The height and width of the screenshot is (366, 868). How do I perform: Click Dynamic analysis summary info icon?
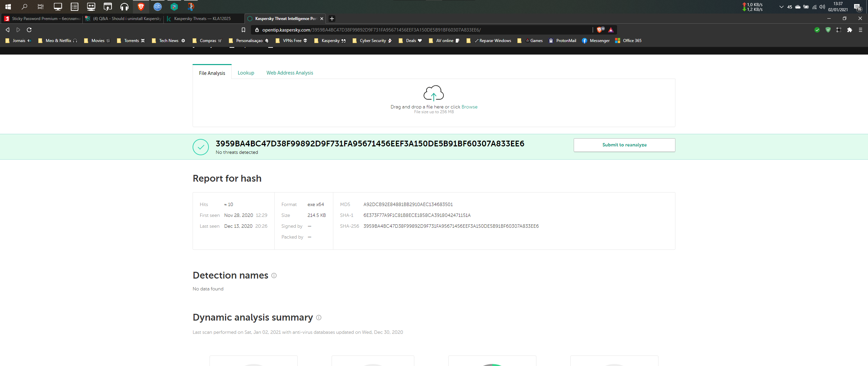(x=319, y=318)
